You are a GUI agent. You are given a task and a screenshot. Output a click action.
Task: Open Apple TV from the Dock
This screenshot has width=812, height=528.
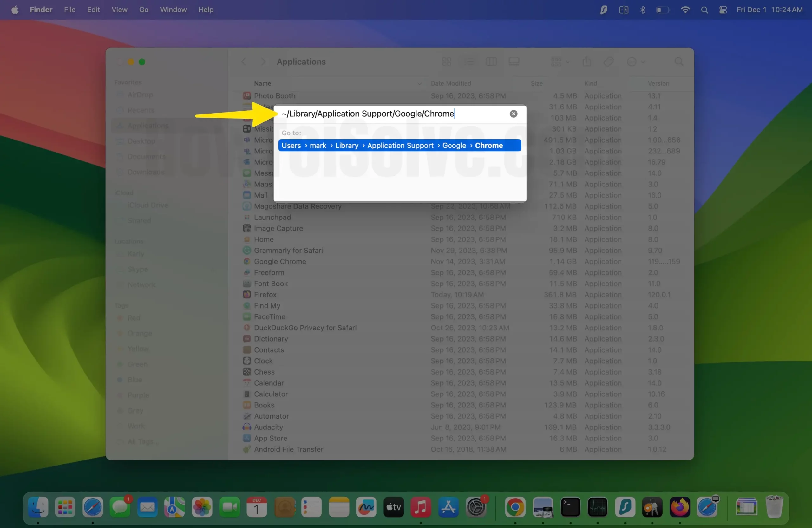[393, 507]
